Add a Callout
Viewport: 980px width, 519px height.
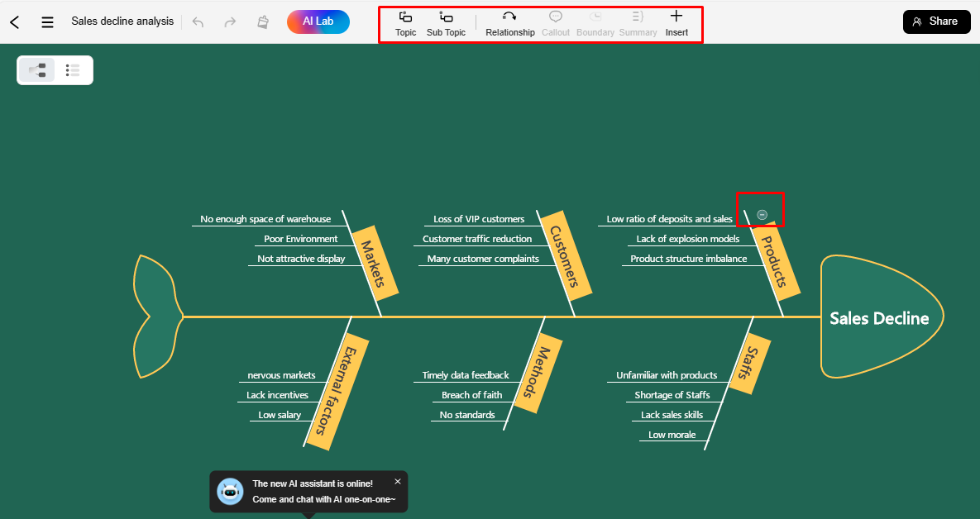(x=556, y=24)
